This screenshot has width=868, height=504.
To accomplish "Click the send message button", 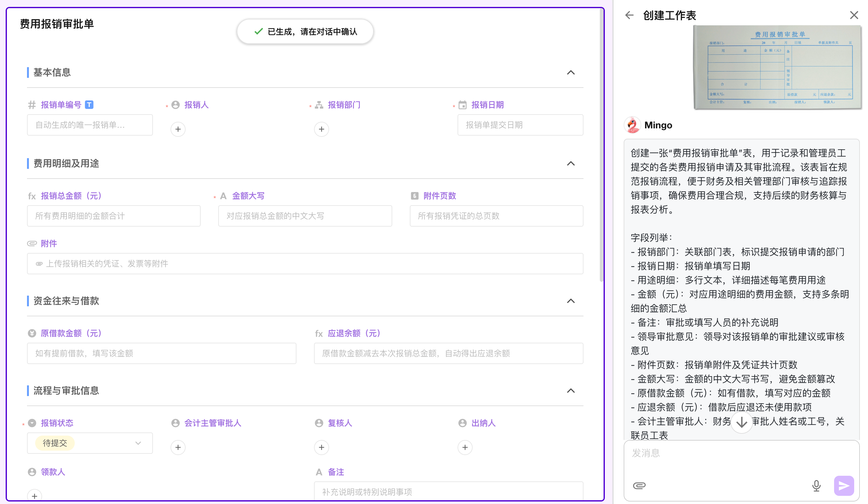I will click(x=844, y=485).
